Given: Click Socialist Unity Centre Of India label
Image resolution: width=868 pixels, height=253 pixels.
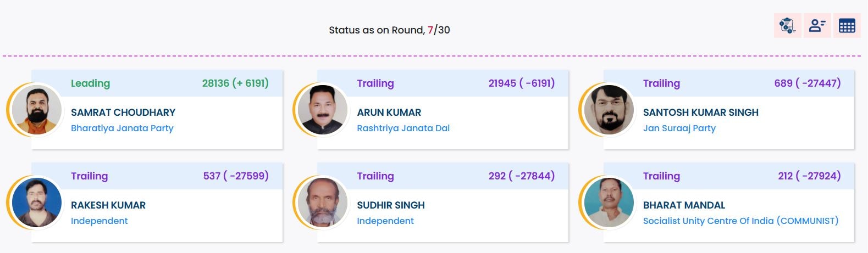Looking at the screenshot, I should [740, 221].
